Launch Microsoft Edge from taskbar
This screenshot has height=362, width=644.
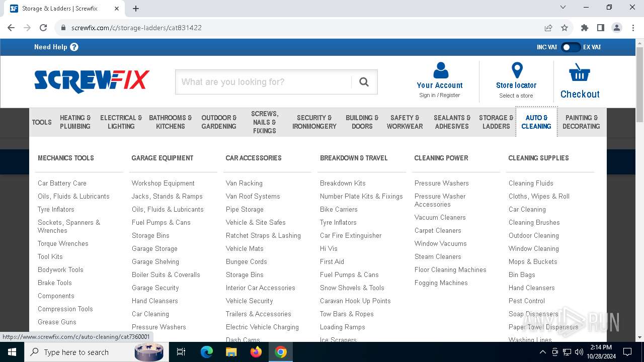tap(207, 352)
